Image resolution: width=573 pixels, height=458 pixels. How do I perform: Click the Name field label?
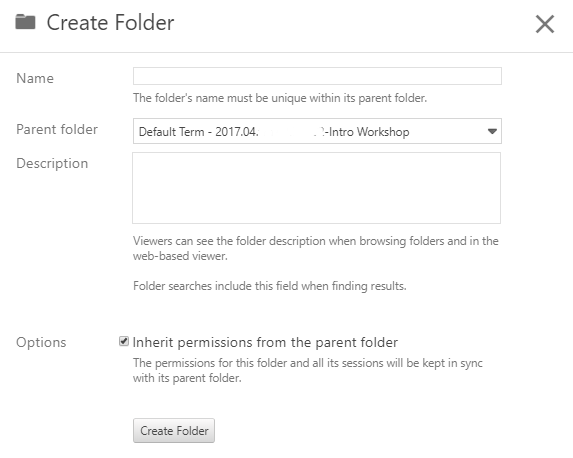tap(35, 78)
